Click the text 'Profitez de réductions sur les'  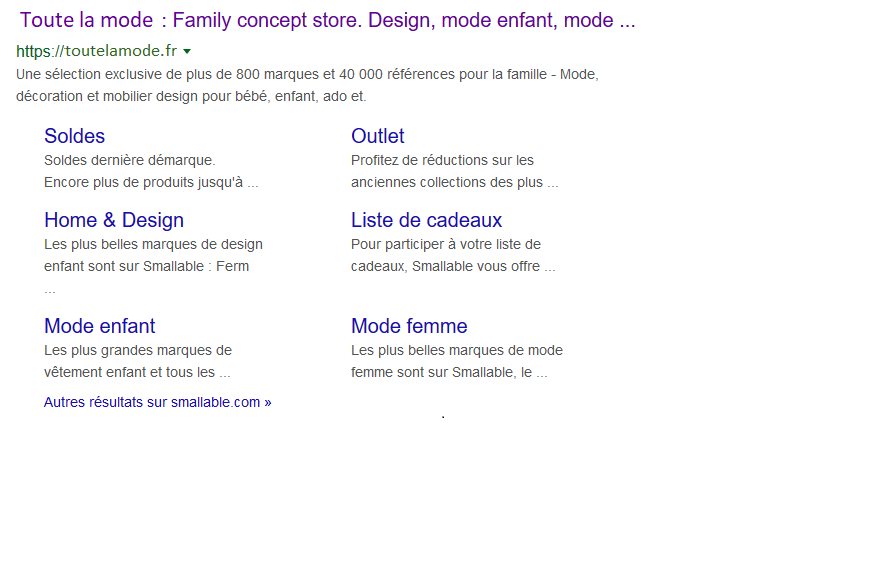[x=442, y=160]
